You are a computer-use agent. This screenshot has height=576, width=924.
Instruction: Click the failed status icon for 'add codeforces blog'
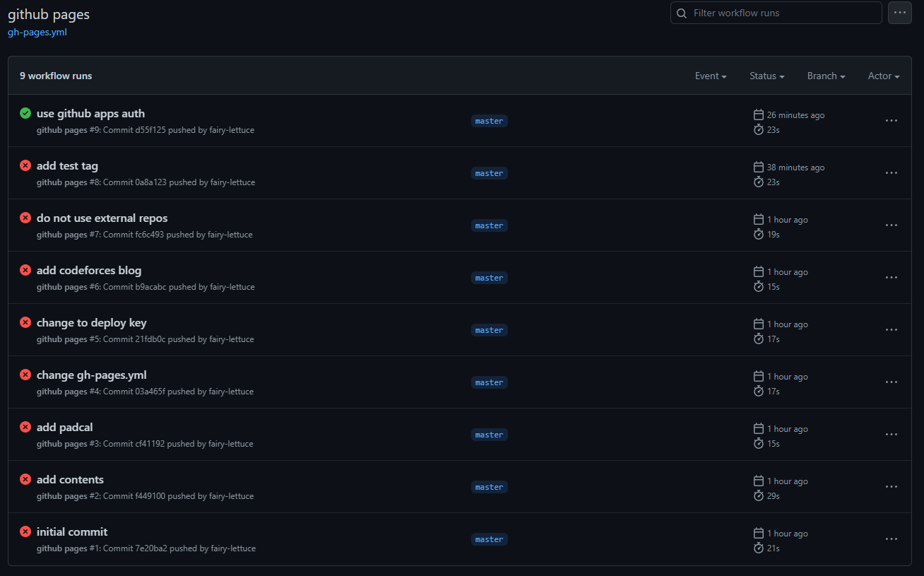[x=25, y=270]
